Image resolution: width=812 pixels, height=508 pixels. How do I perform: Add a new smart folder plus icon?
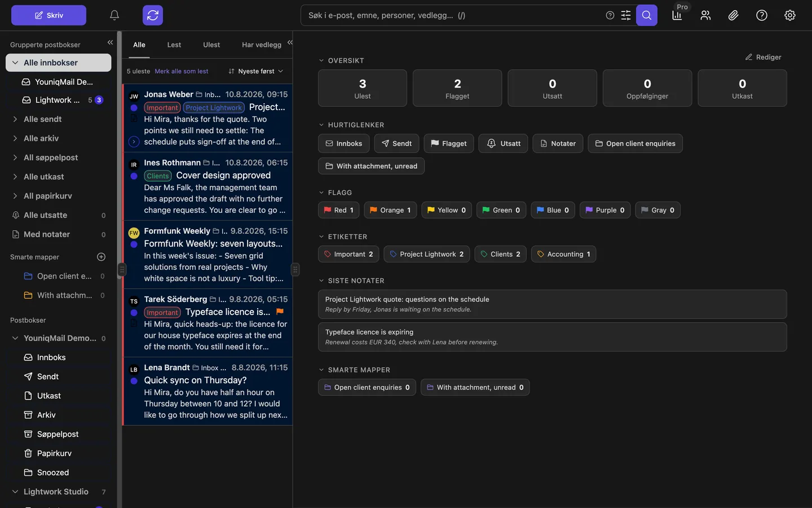coord(101,257)
